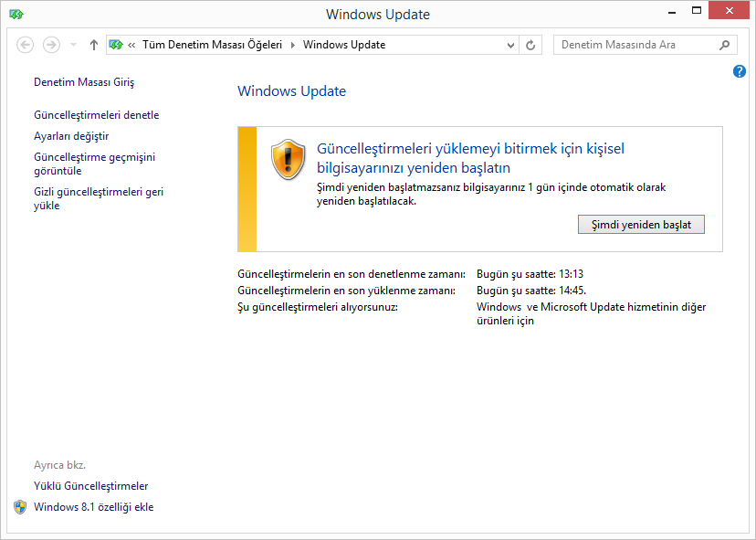Open the recent locations dropdown arrow

(x=73, y=45)
